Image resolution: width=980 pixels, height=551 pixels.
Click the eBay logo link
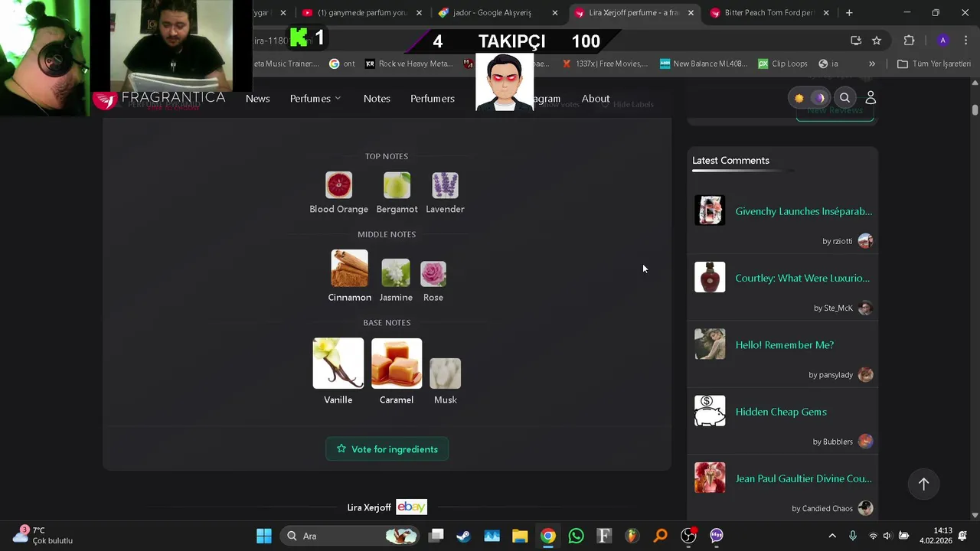point(411,507)
